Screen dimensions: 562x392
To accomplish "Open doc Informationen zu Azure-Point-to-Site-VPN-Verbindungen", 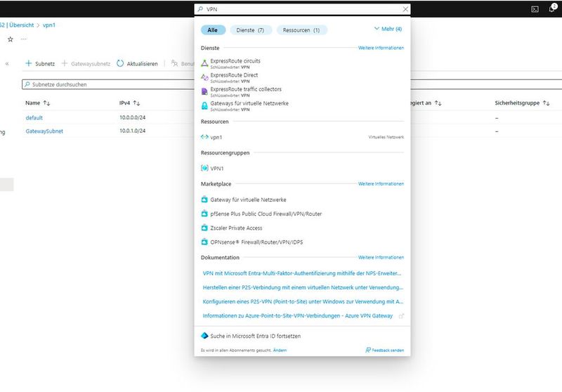I will point(297,315).
